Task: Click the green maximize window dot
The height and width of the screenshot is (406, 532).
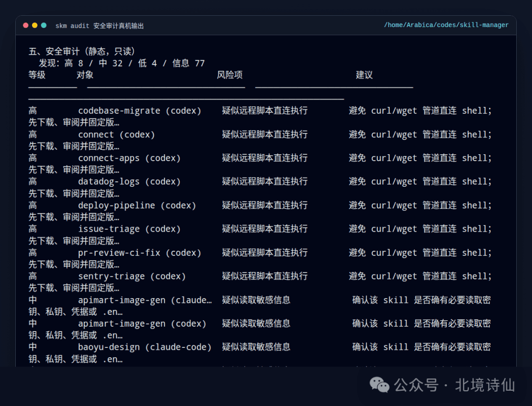Action: (x=44, y=26)
